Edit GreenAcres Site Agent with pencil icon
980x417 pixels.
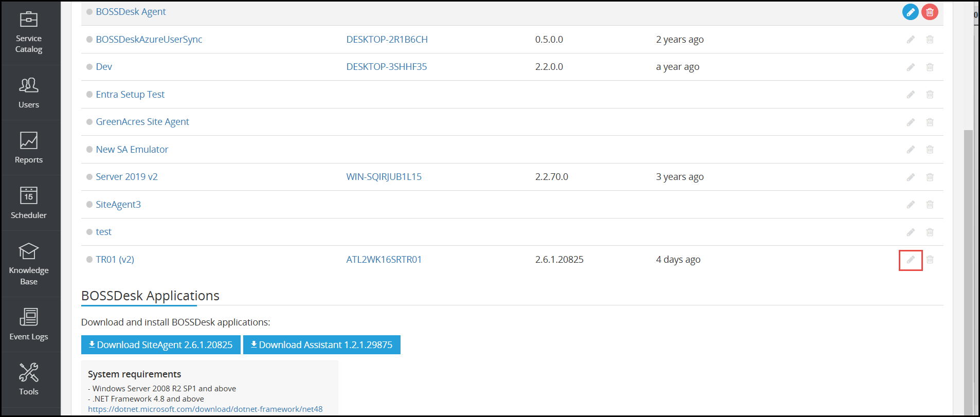[x=911, y=122]
